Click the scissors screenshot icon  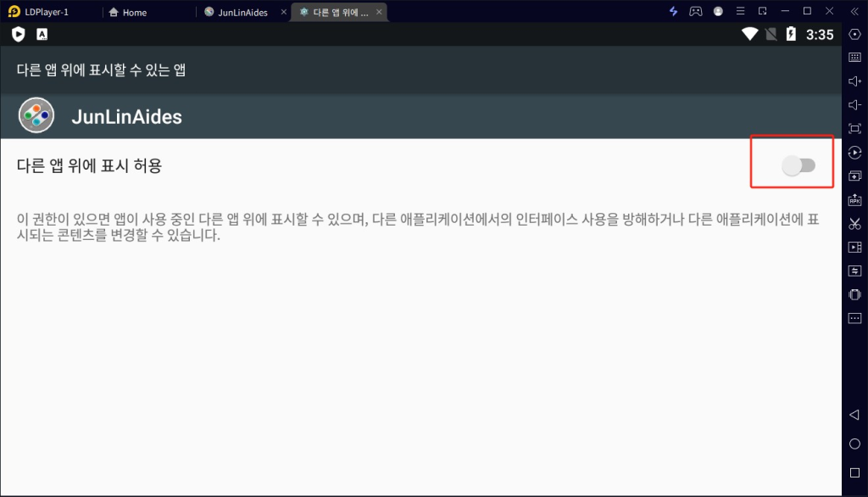(854, 224)
